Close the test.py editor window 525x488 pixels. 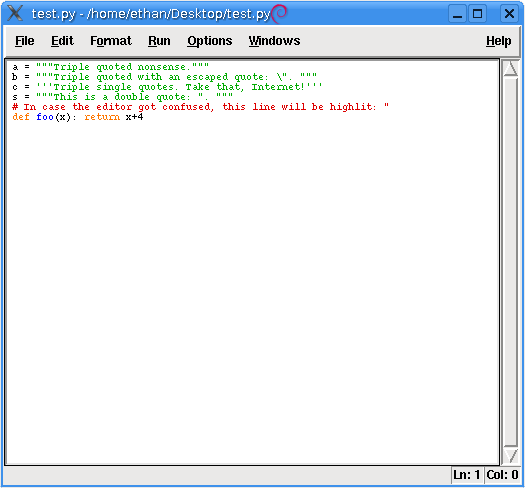(x=509, y=14)
